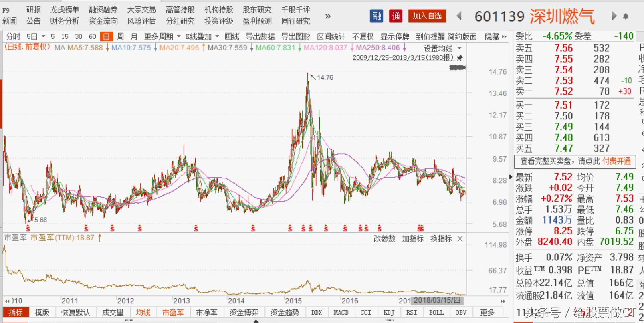Open 研报 menu item
The image size is (644, 323).
[34, 10]
